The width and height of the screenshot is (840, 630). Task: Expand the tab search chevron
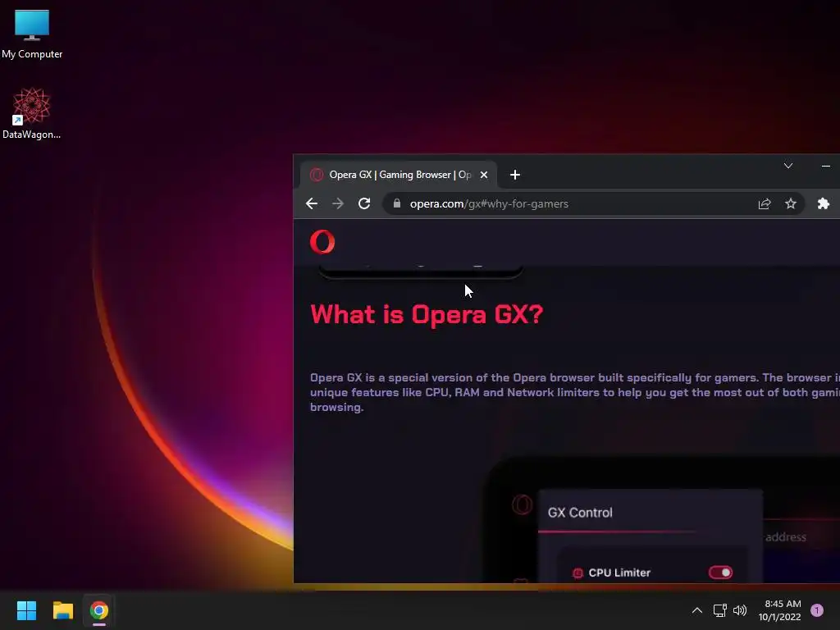coord(788,166)
